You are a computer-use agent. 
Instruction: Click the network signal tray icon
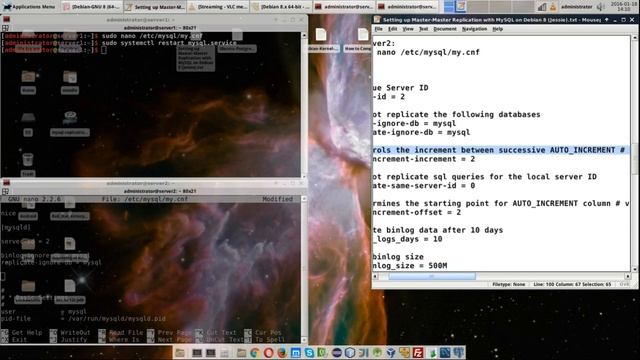pos(542,7)
